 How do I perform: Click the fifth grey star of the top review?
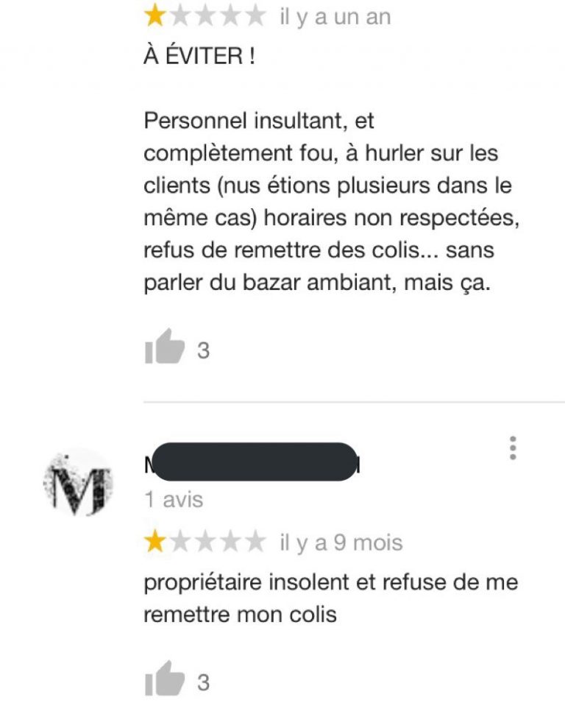coord(255,16)
